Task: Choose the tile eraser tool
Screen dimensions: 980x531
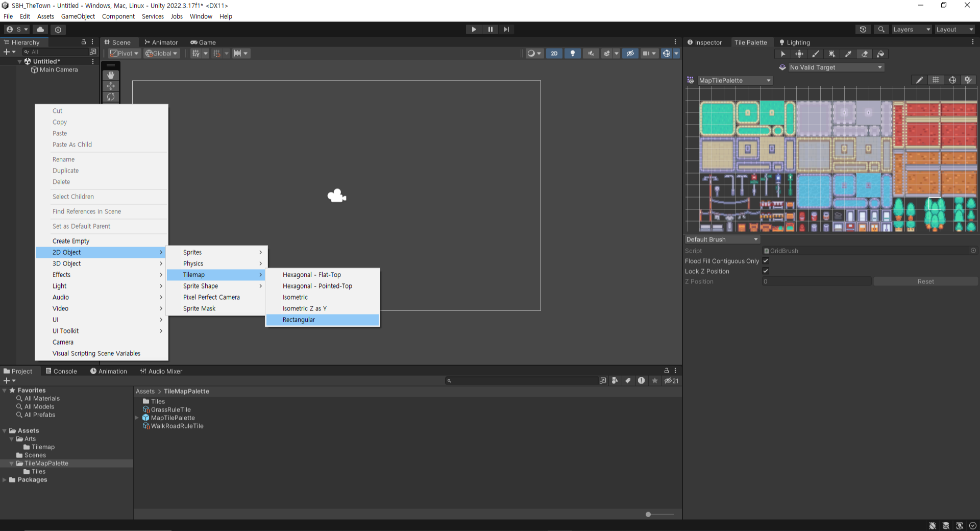Action: click(x=865, y=54)
